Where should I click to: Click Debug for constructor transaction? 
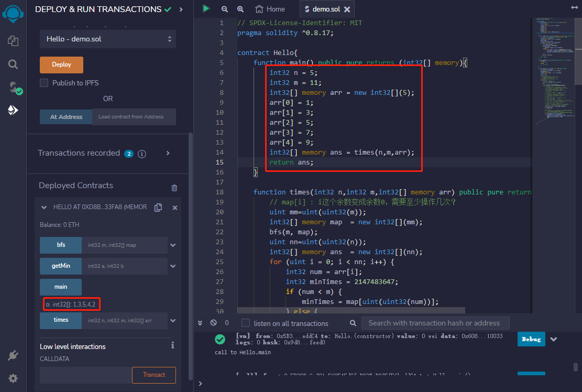(531, 339)
